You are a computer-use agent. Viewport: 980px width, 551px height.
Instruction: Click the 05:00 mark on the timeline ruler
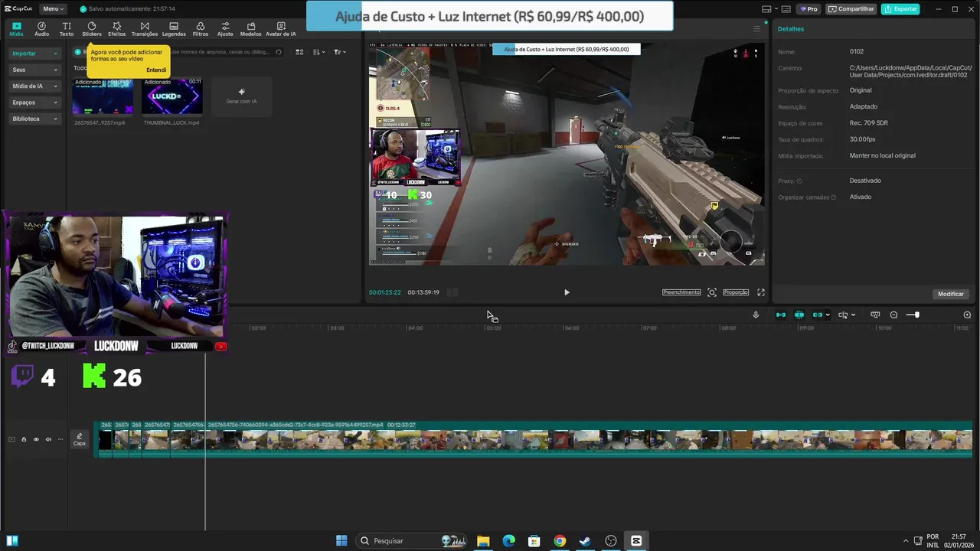coord(493,328)
